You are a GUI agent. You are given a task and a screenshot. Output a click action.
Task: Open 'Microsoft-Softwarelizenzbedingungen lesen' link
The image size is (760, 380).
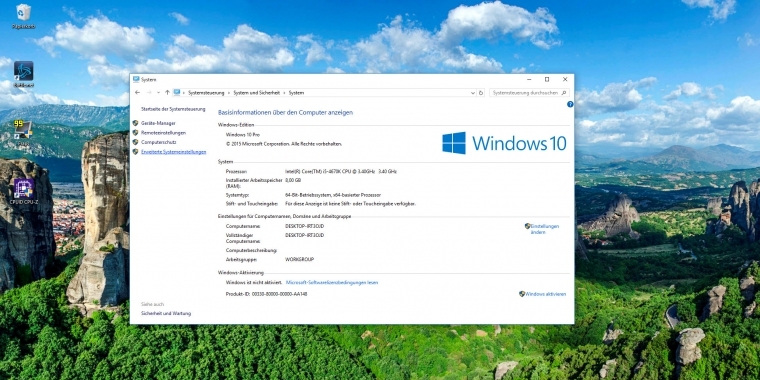332,283
